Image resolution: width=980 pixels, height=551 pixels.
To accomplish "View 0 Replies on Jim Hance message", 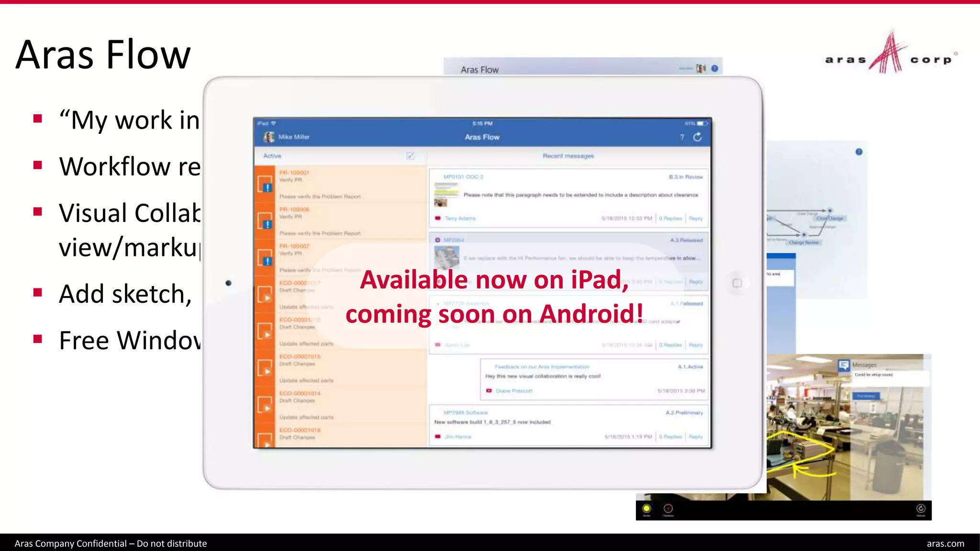I will pos(670,437).
